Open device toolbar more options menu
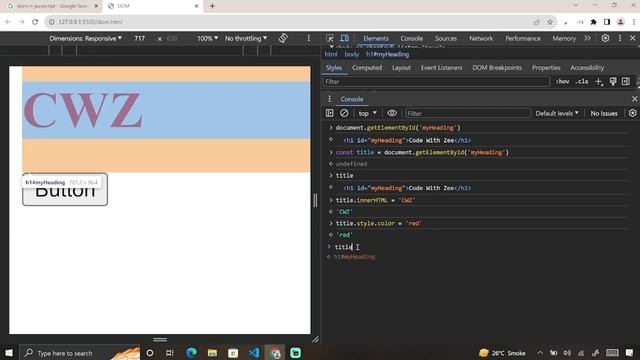The width and height of the screenshot is (640, 360). click(x=309, y=38)
